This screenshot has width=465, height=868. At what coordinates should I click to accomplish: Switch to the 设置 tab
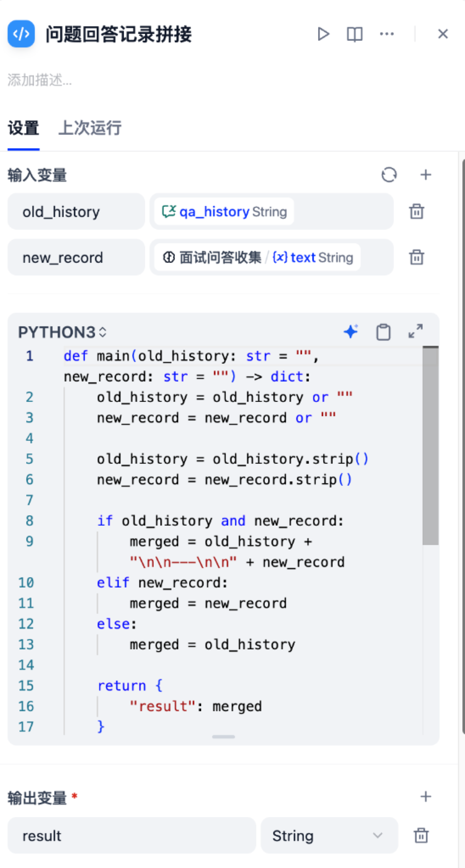(23, 128)
